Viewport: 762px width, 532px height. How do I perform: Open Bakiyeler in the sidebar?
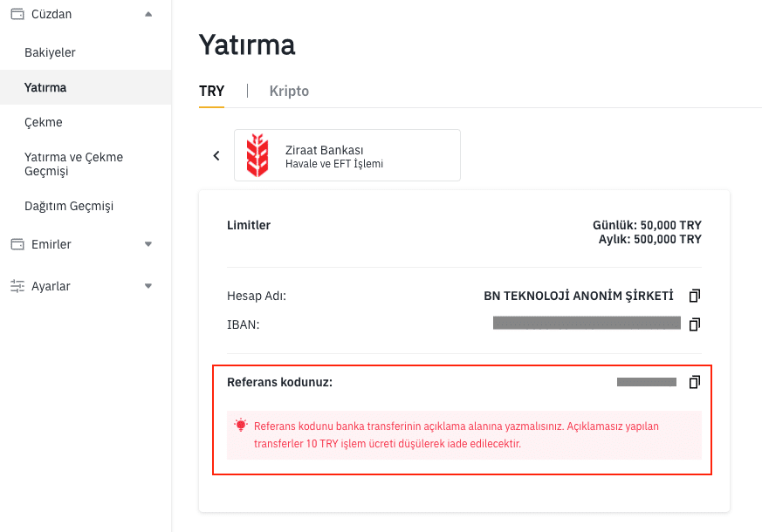click(50, 52)
